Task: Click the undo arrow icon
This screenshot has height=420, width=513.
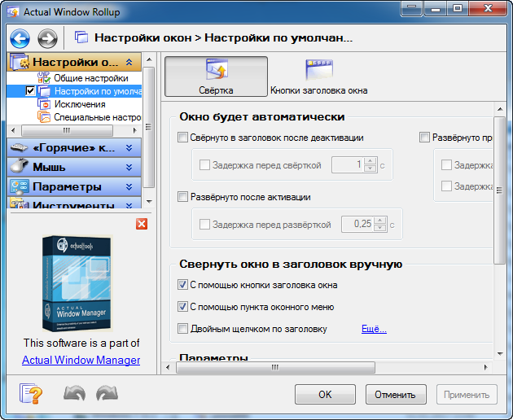Action: [x=74, y=394]
